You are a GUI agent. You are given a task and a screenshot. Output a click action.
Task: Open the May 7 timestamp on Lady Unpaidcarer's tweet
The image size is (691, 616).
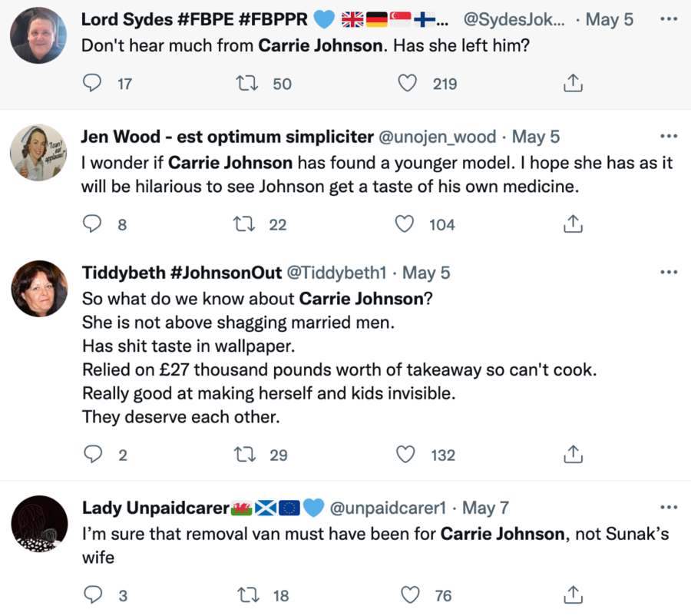(485, 508)
